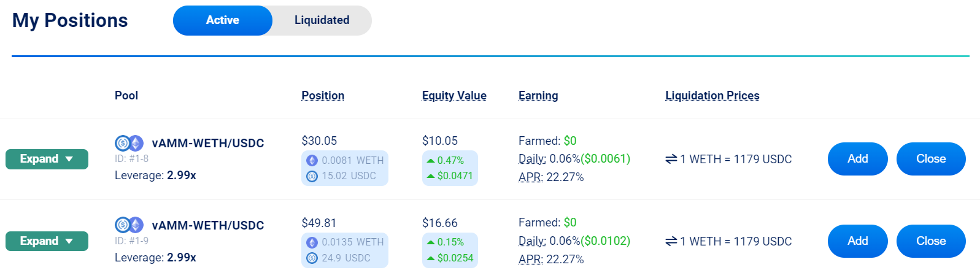
Task: Close the $49.81 WETH/USDC position
Action: point(931,241)
